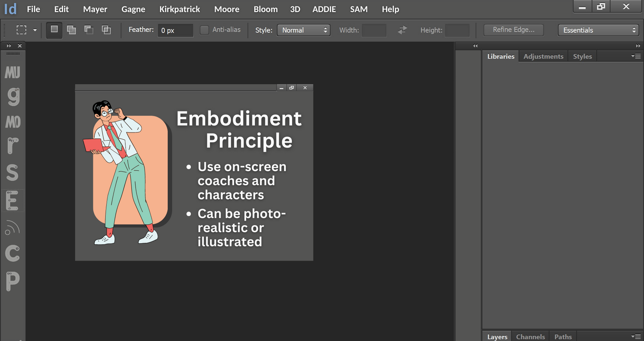Choose the 'Intersect with selection' icon
644x341 pixels.
106,30
